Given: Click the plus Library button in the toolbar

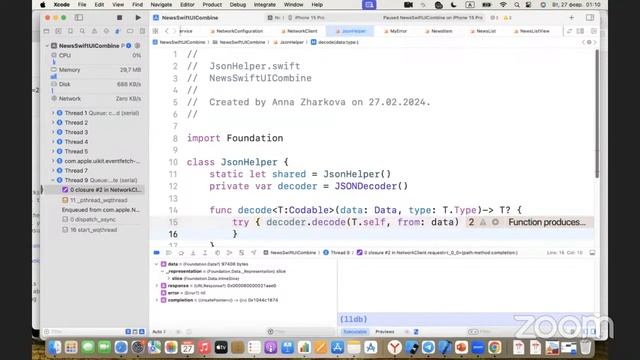Looking at the screenshot, I should 571,18.
